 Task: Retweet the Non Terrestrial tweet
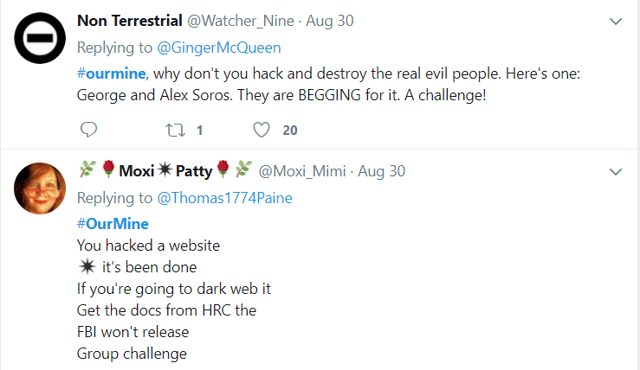175,130
